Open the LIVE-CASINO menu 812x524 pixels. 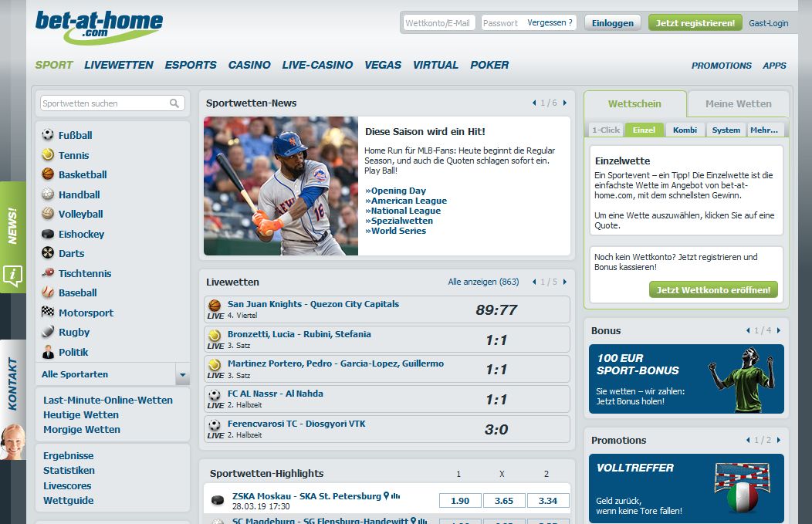tap(317, 65)
